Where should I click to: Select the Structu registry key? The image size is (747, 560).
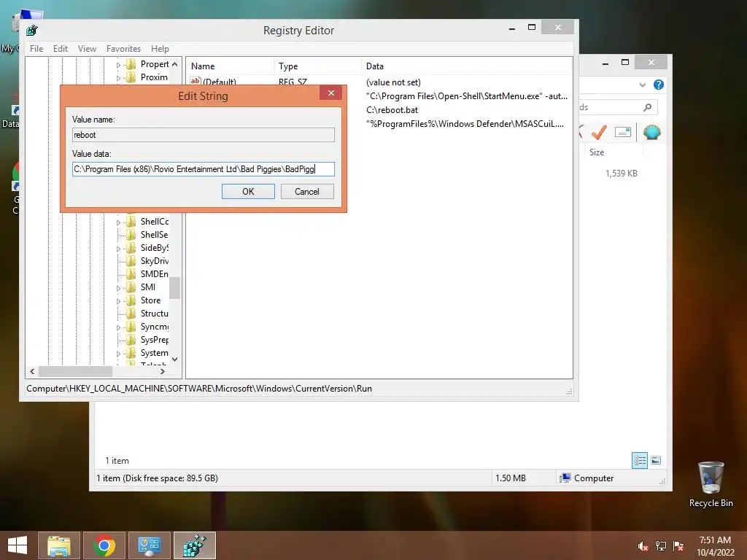(x=155, y=314)
